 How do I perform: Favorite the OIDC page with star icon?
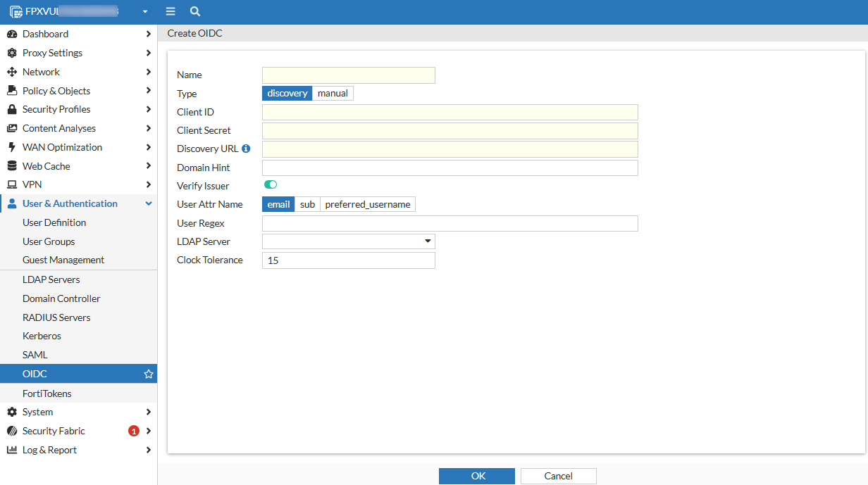(x=149, y=374)
